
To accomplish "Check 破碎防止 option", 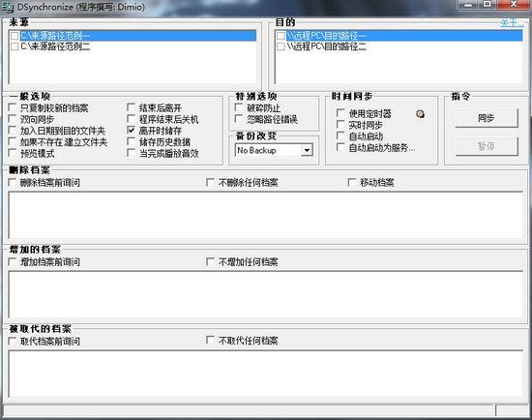I will [x=239, y=107].
